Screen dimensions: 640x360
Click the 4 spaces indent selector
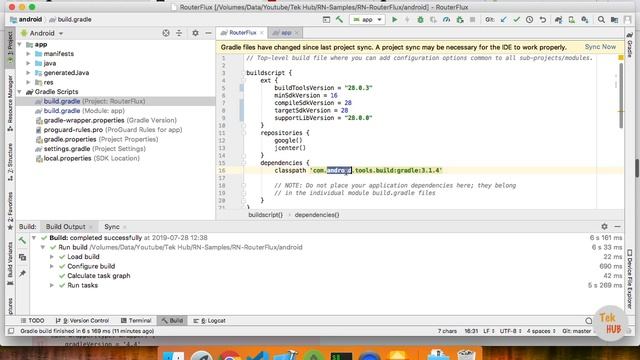tap(541, 331)
